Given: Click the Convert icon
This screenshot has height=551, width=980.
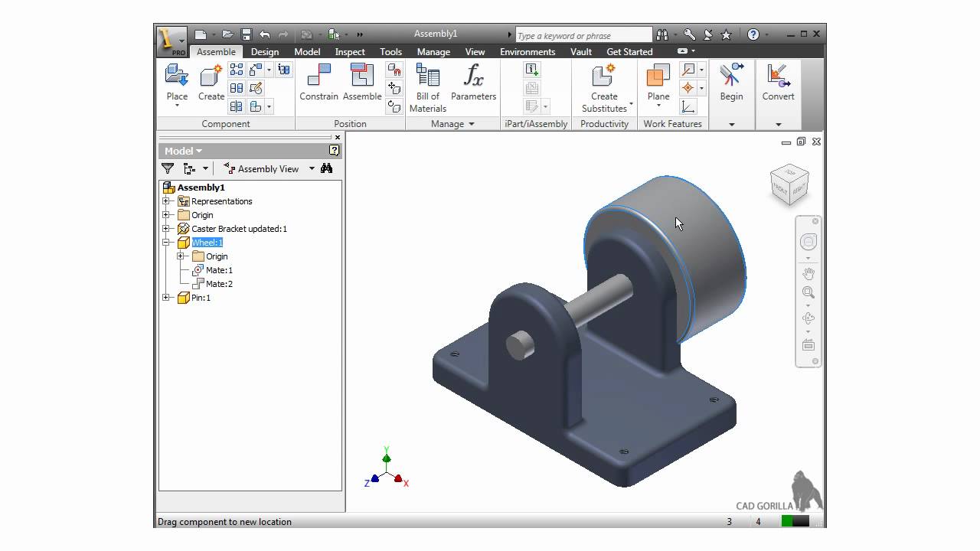Looking at the screenshot, I should (x=778, y=76).
